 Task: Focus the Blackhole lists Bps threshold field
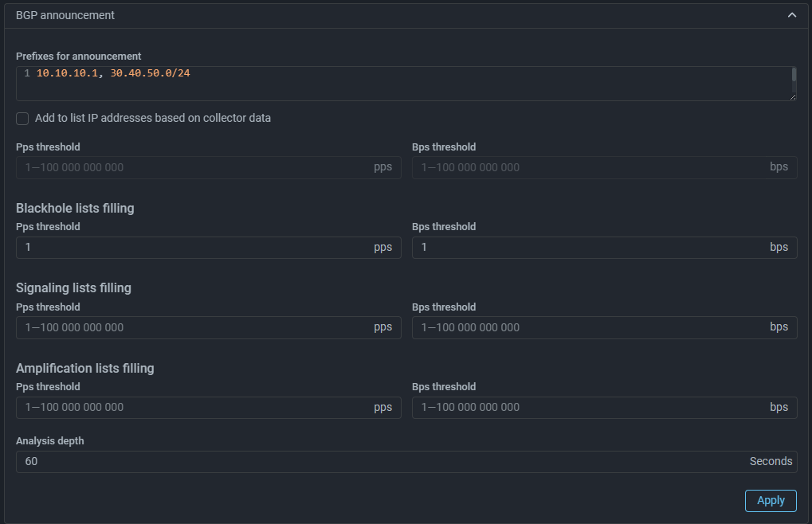590,248
